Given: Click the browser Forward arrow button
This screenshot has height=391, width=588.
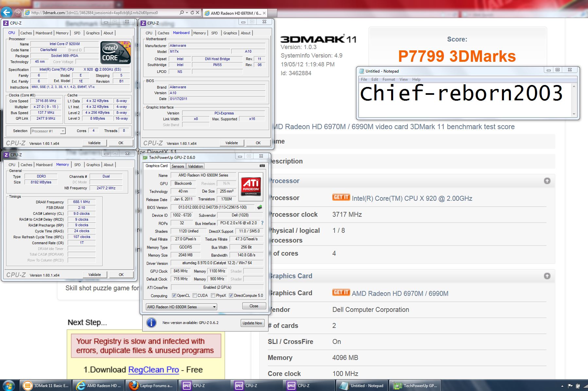Looking at the screenshot, I should (x=18, y=13).
